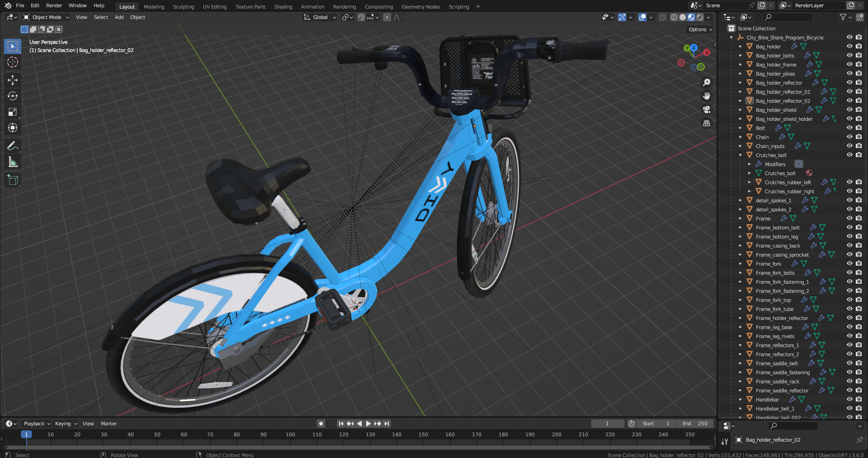Screen dimensions: 868x458
Task: Add a new workspace with plus button
Action: point(478,7)
